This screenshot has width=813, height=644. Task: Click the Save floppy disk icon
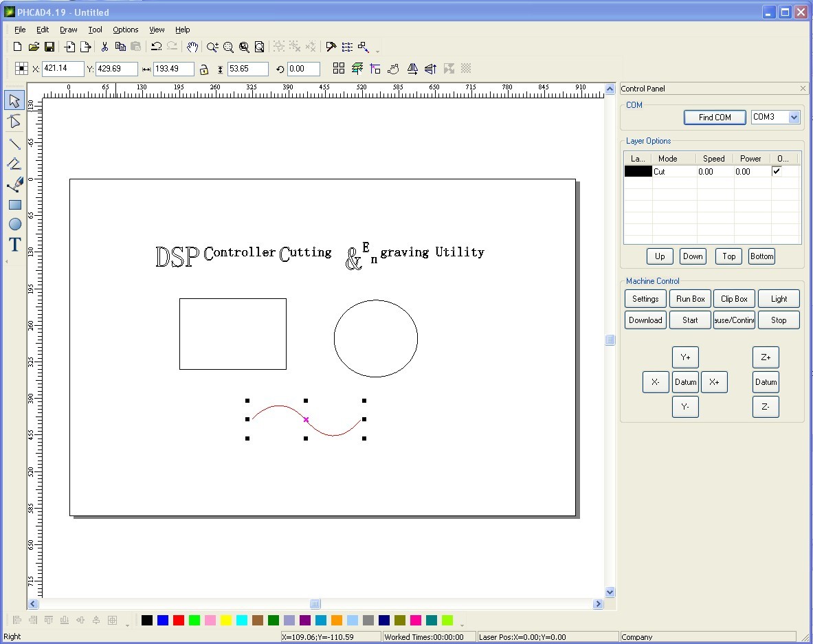click(49, 47)
